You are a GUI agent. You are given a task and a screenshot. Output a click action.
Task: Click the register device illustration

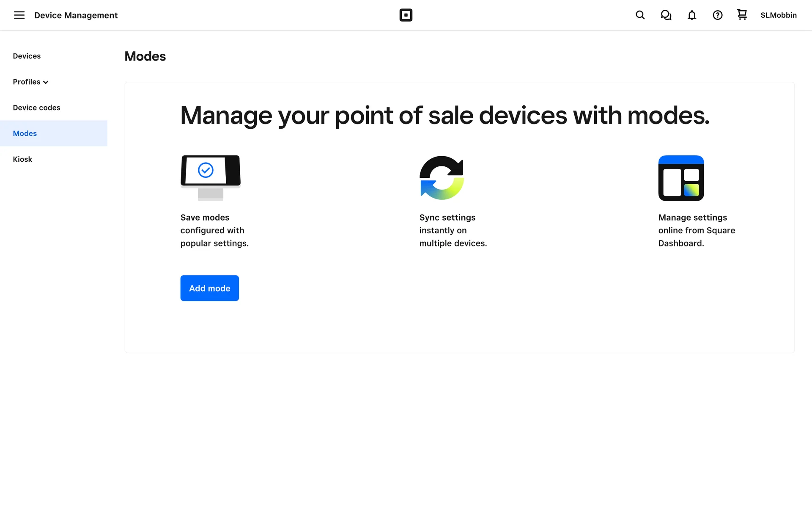[210, 177]
